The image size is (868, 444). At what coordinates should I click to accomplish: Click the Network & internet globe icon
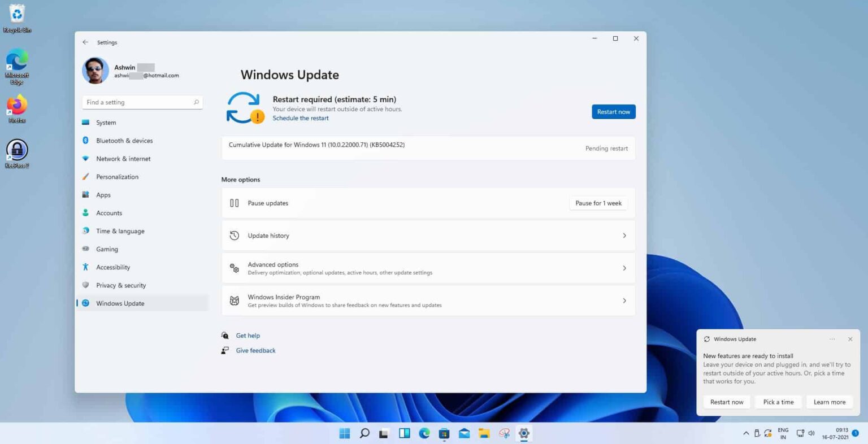[85, 159]
